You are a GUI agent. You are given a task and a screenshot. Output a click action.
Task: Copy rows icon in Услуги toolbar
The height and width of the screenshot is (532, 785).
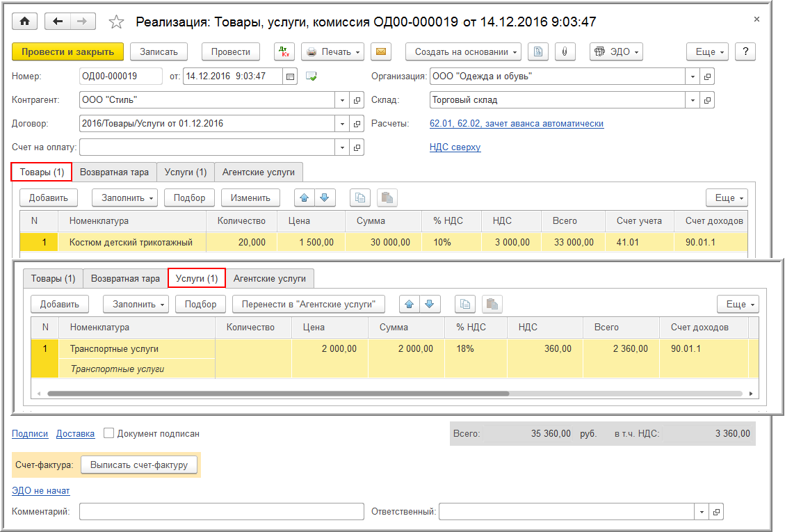click(465, 304)
